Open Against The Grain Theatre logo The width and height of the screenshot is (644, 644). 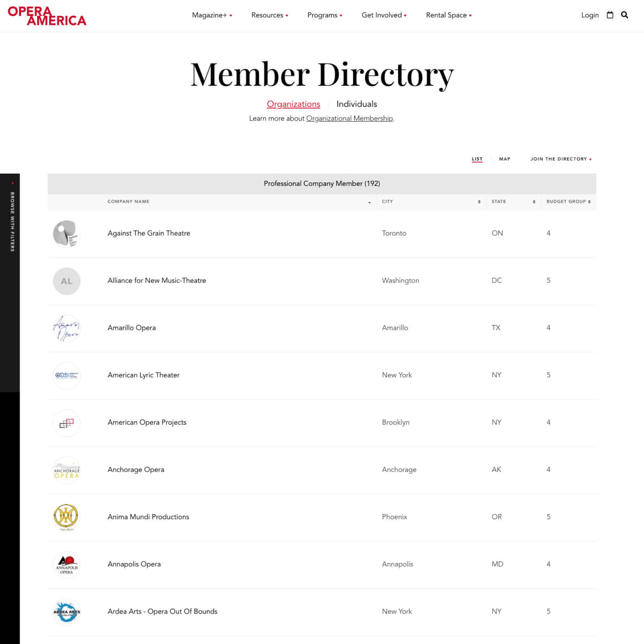point(67,234)
